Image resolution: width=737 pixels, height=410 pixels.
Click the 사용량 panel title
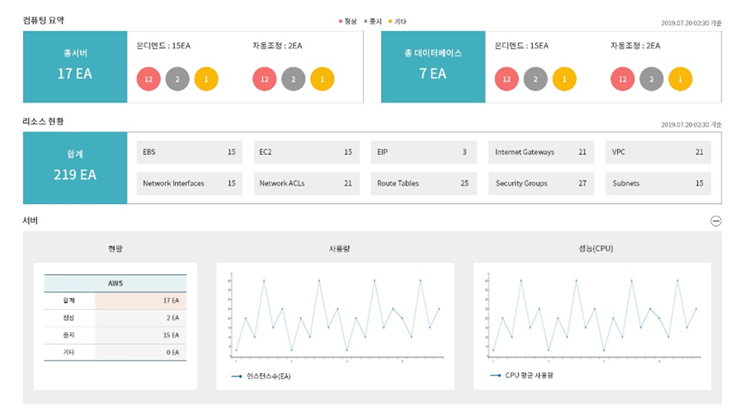pos(339,248)
